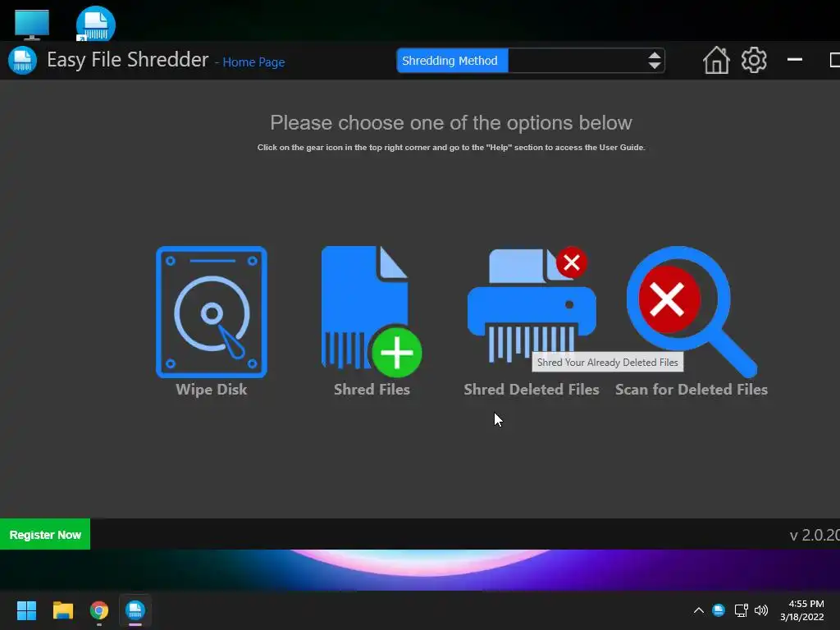Open the Windows Start menu
This screenshot has height=630, width=840.
point(27,610)
